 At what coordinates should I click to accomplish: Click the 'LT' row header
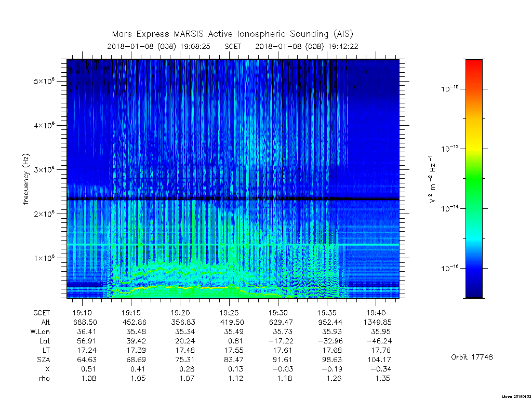pyautogui.click(x=46, y=350)
